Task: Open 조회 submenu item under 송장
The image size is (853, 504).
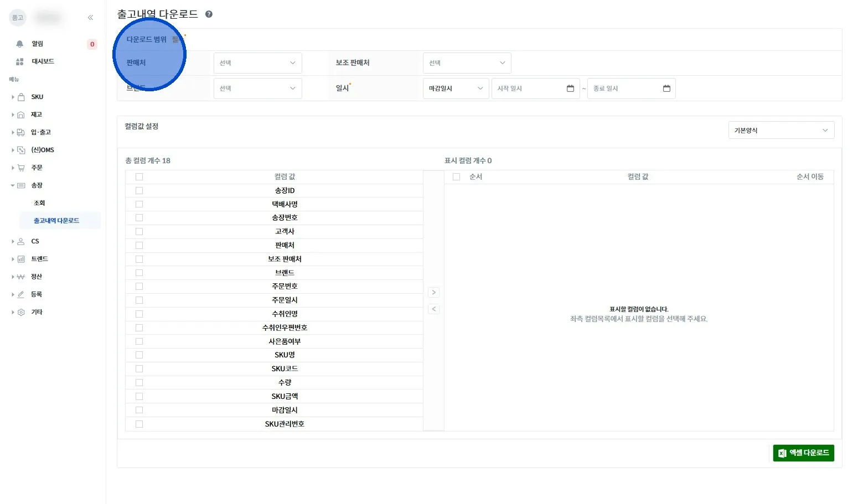Action: [39, 203]
